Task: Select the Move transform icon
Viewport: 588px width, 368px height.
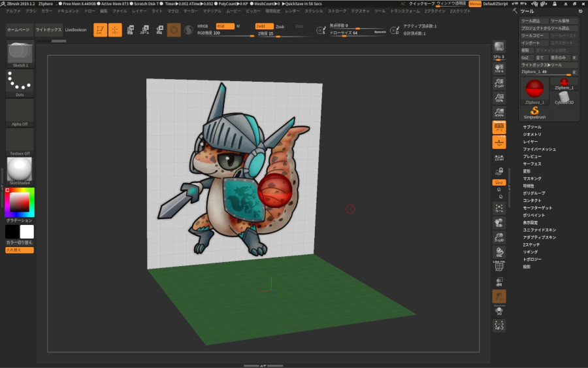Action: coord(130,29)
